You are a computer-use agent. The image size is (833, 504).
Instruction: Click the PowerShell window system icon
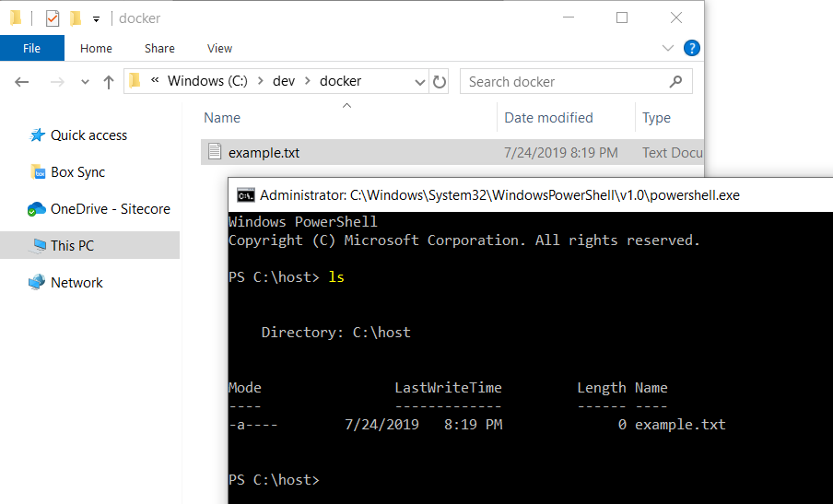click(245, 195)
